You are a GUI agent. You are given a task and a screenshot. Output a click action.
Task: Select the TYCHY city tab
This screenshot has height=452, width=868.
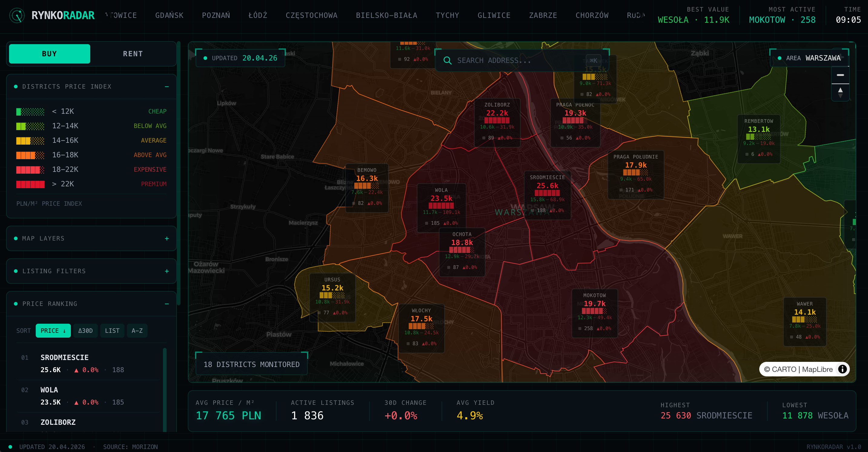coord(447,15)
